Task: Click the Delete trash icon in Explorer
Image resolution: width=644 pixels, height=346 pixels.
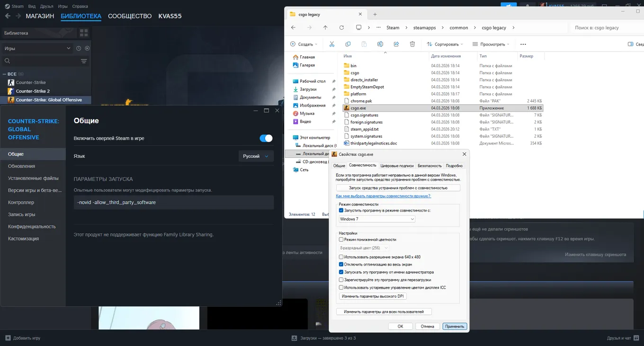Action: click(x=412, y=44)
